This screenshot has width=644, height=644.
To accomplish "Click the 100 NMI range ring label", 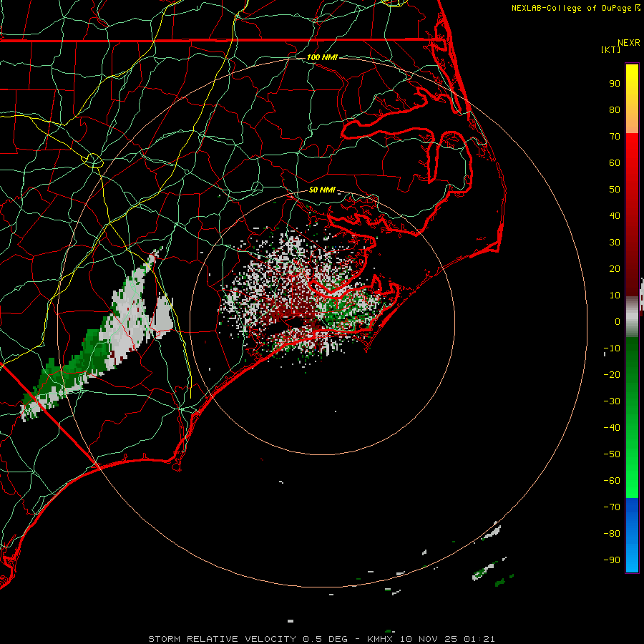I will (x=322, y=57).
